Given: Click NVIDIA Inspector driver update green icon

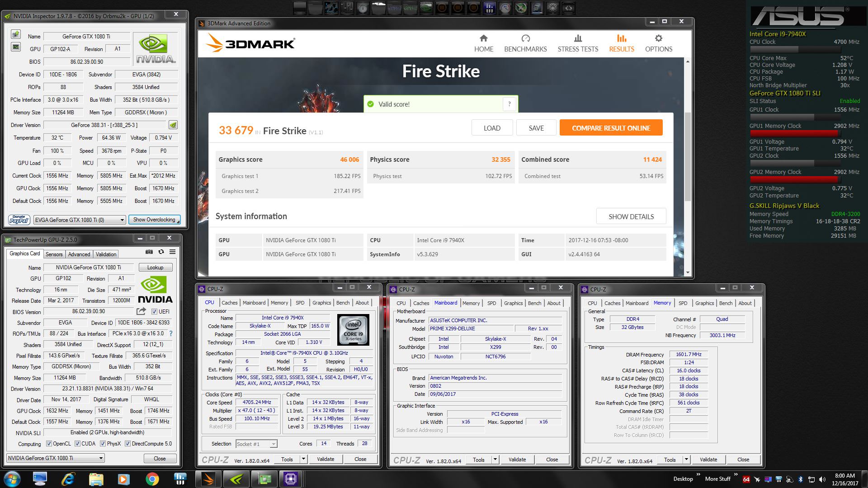Looking at the screenshot, I should pyautogui.click(x=173, y=125).
